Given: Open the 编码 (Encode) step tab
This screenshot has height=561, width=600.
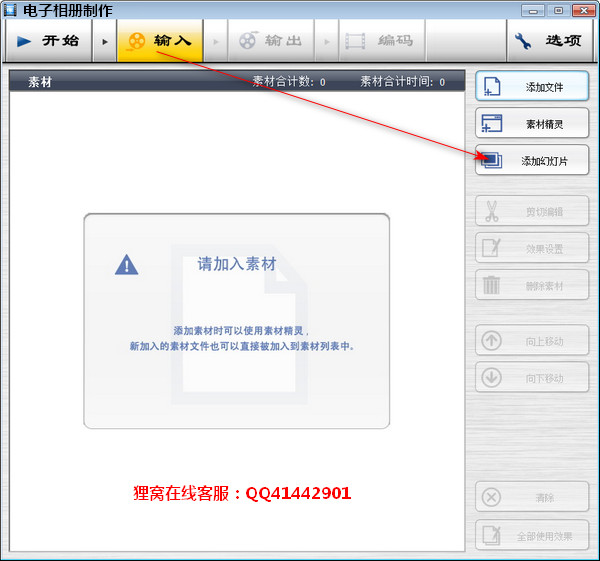Looking at the screenshot, I should [x=382, y=41].
